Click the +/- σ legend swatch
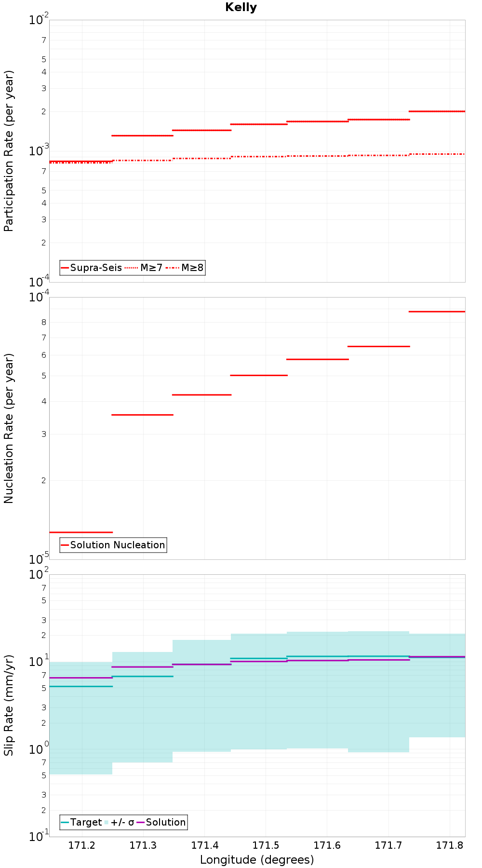This screenshot has width=482, height=868. [107, 822]
